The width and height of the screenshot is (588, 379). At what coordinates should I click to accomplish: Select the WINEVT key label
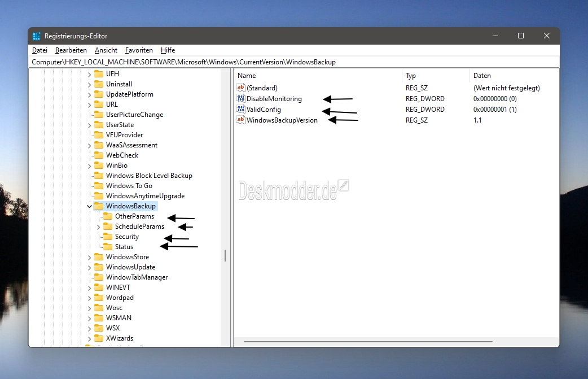118,287
